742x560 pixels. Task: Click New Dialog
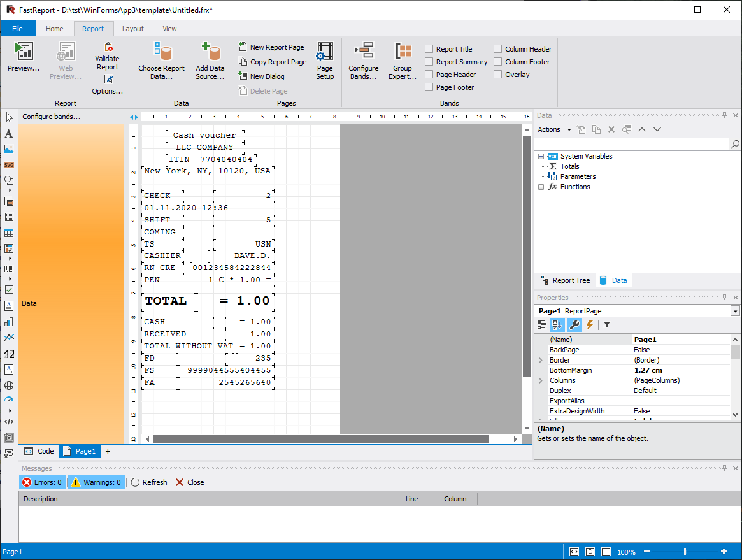tap(262, 76)
